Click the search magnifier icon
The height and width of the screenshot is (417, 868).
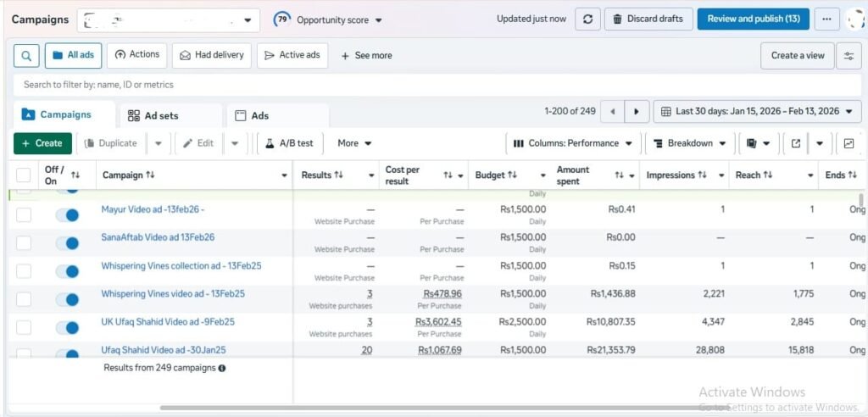tap(26, 55)
